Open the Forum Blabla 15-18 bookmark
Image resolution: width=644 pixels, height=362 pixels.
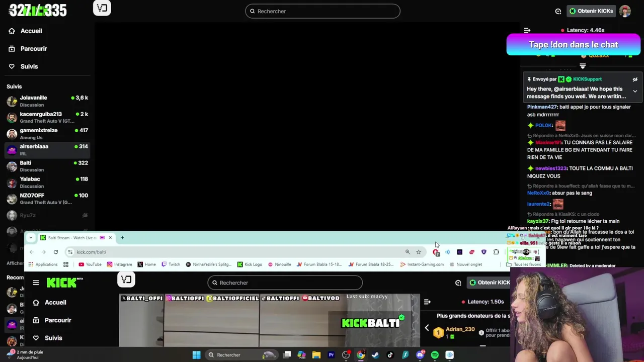coord(319,264)
